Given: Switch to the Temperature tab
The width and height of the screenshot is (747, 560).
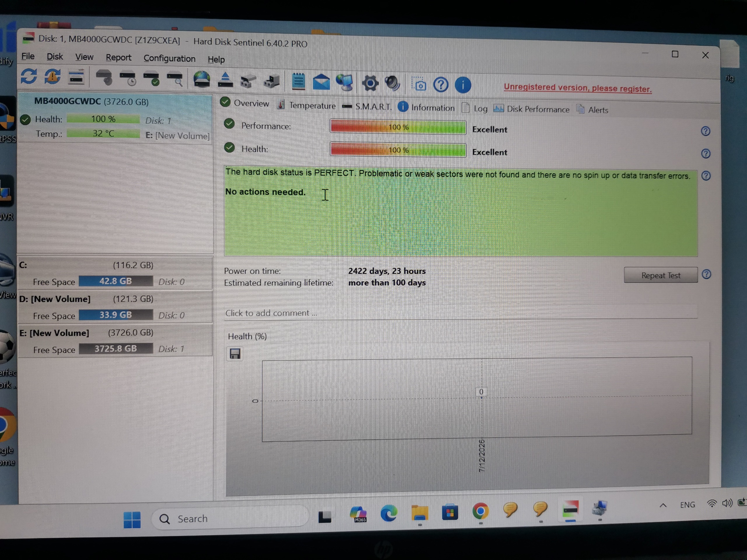Looking at the screenshot, I should [306, 105].
